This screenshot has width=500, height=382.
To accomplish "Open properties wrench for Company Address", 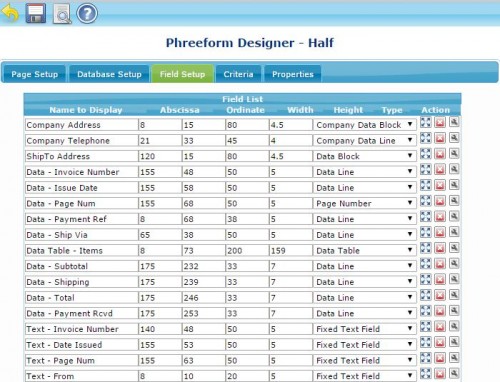I will 454,122.
